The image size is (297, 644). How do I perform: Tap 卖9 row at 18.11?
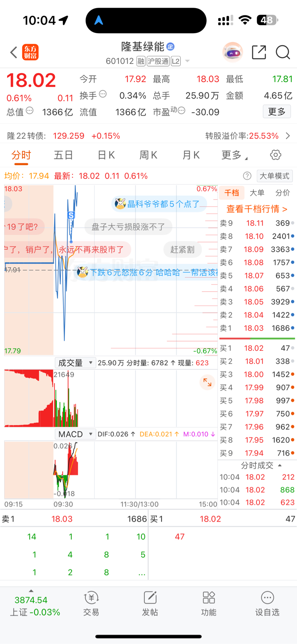(257, 223)
